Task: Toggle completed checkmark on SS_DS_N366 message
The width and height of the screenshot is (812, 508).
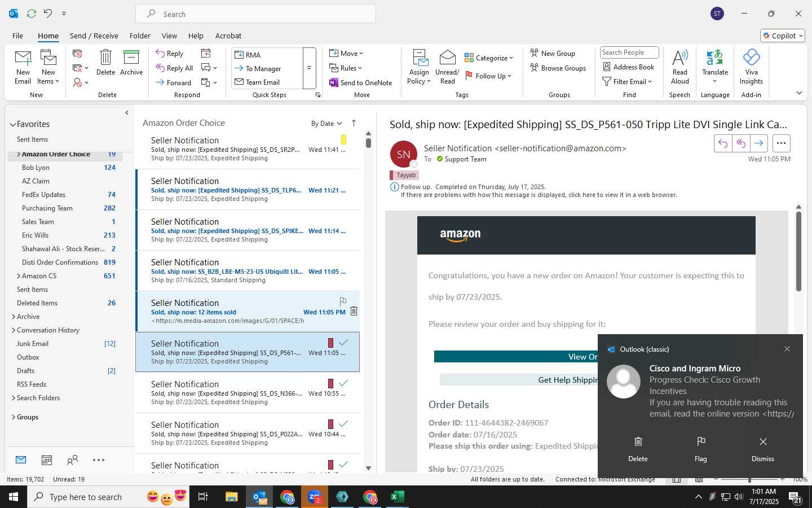Action: (x=343, y=383)
